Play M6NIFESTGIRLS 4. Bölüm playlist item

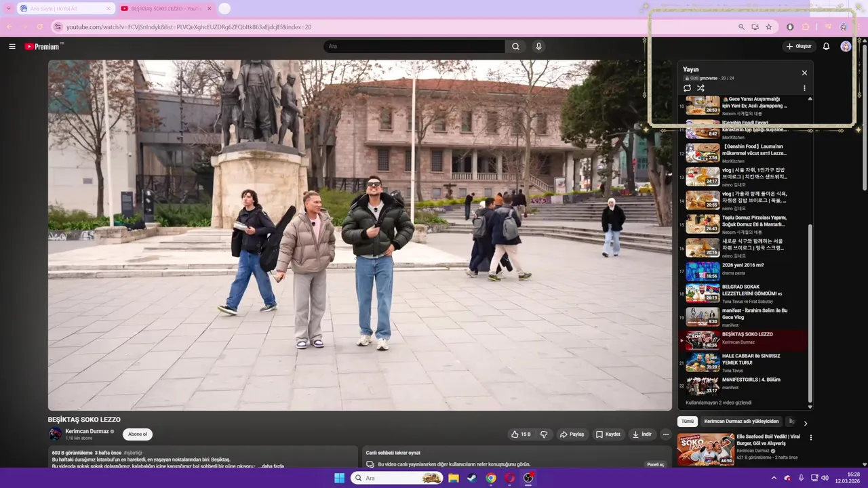click(743, 386)
